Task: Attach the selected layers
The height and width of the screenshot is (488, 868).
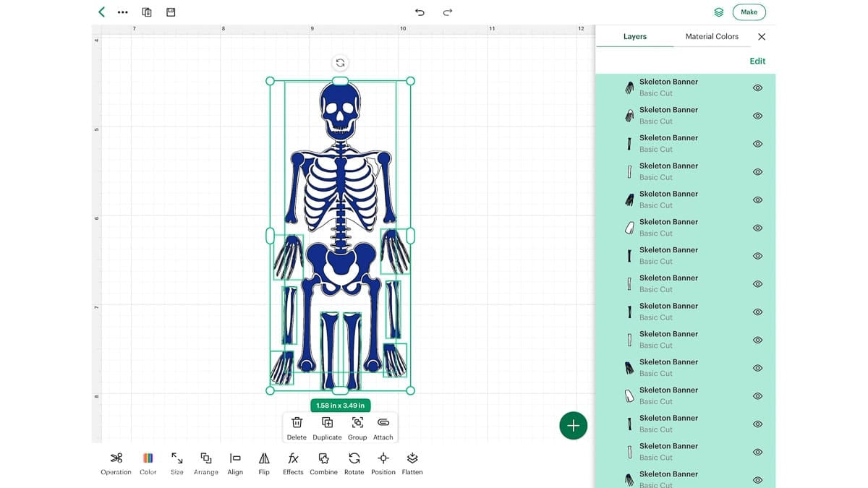Action: (x=383, y=428)
